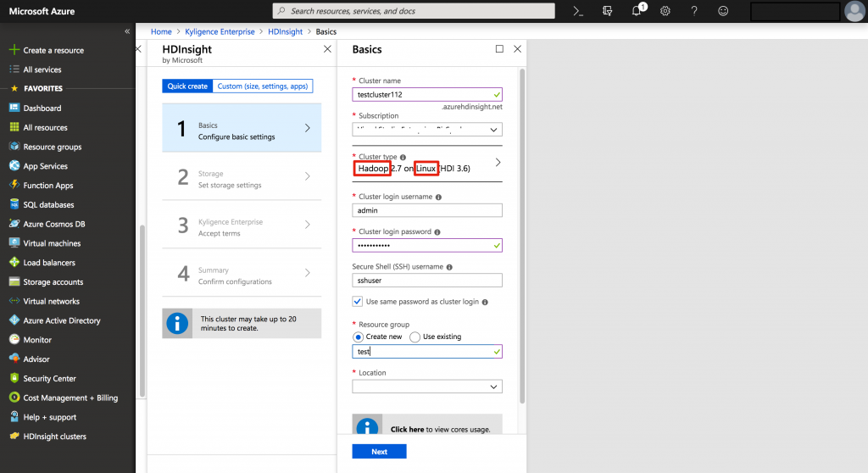Click the Monitor gauge icon in the sidebar
This screenshot has width=868, height=473.
pyautogui.click(x=14, y=340)
